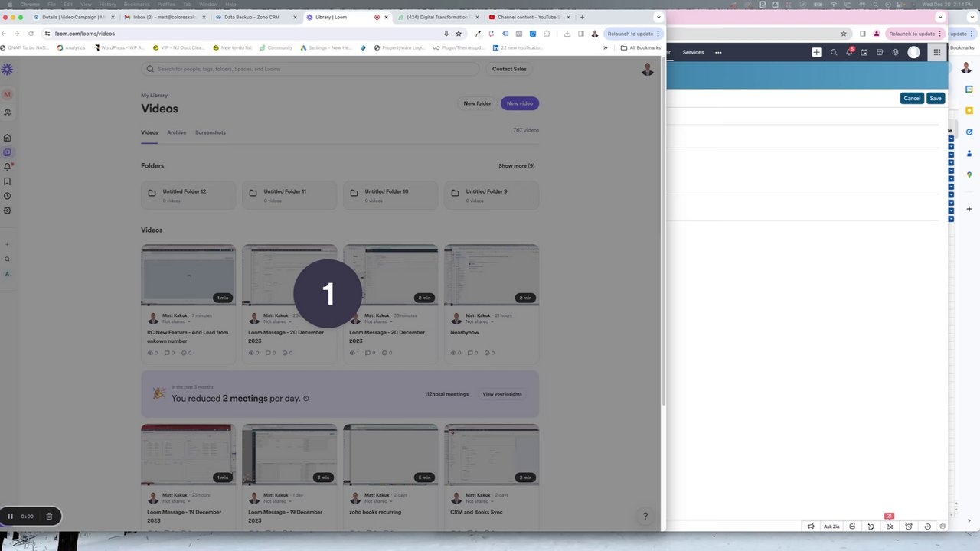The height and width of the screenshot is (551, 980).
Task: Open the Services module in the Zoho CRM window
Action: click(x=693, y=52)
